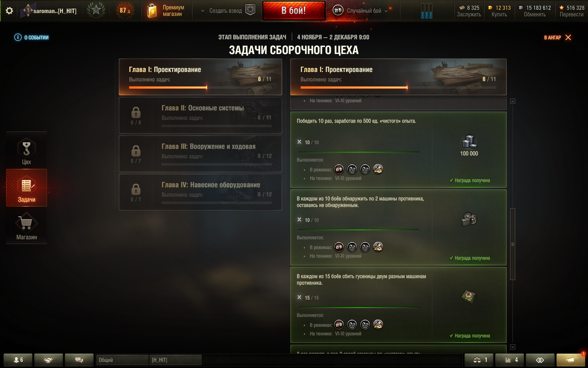Screen dimensions: 588x368
Task: Click the Общий chat channel field
Action: [122, 360]
